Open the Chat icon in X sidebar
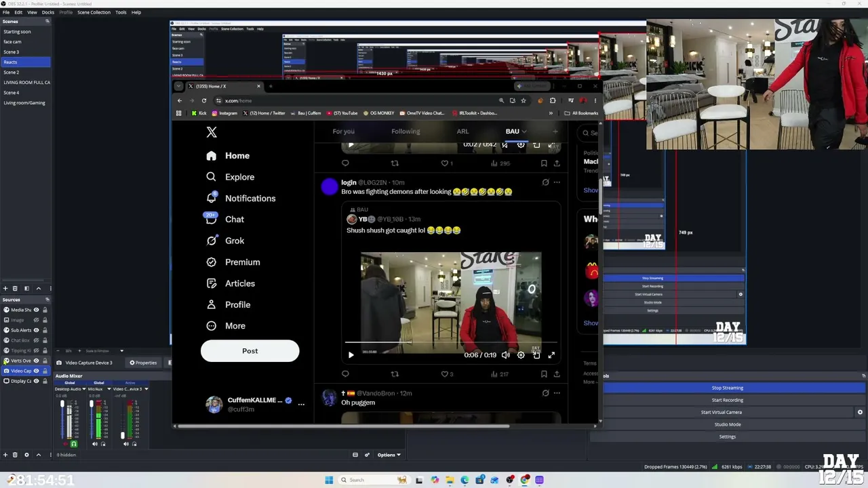868x488 pixels. (212, 219)
